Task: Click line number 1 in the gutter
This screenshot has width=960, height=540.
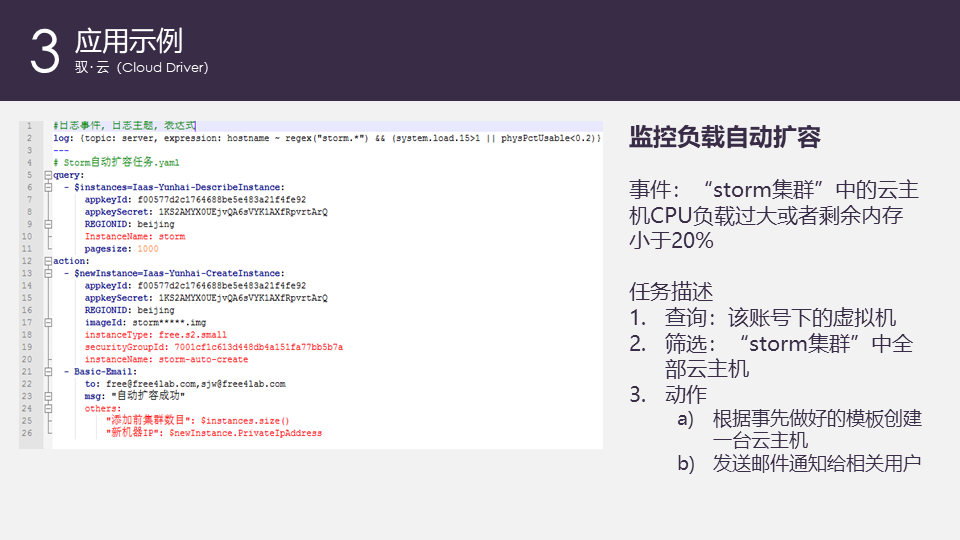Action: point(29,126)
